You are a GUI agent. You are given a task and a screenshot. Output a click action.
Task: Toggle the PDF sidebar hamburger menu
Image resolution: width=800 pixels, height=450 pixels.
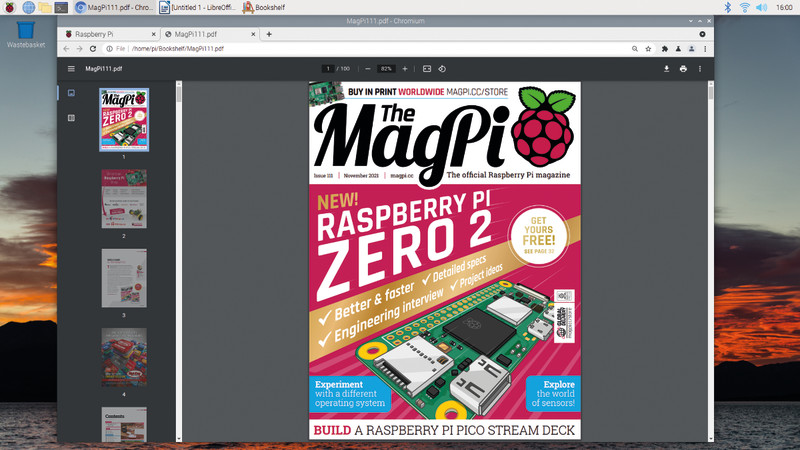tap(71, 68)
